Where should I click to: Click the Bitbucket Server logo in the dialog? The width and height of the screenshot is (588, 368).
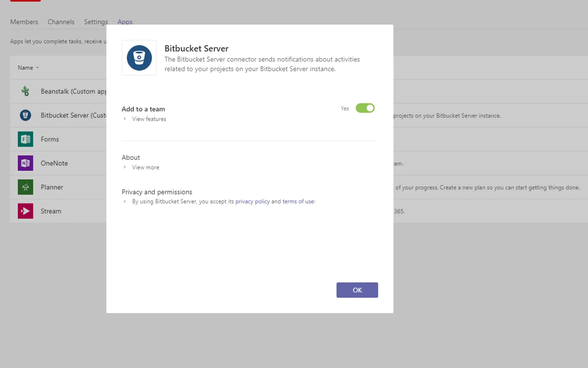click(x=139, y=58)
